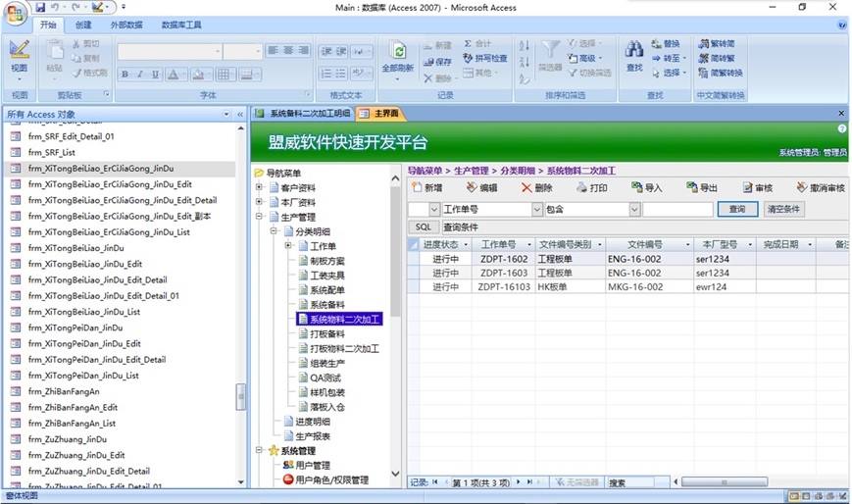Viewport: 852px width, 504px height.
Task: Click the horizontal scrollbar thumb of datasheet
Action: (x=725, y=482)
